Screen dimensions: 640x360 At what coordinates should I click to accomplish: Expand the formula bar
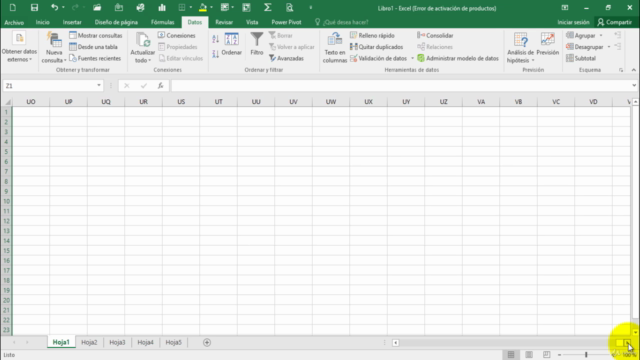point(634,85)
